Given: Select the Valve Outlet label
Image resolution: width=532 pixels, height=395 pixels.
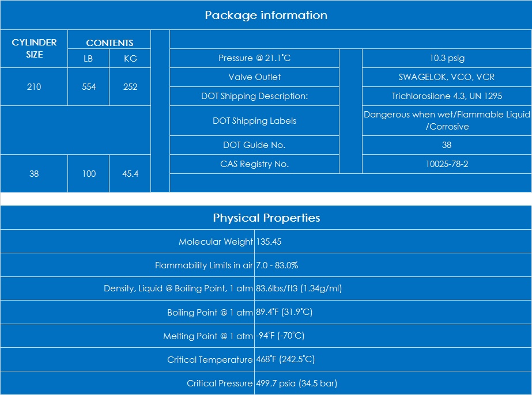Looking at the screenshot, I should [x=254, y=77].
